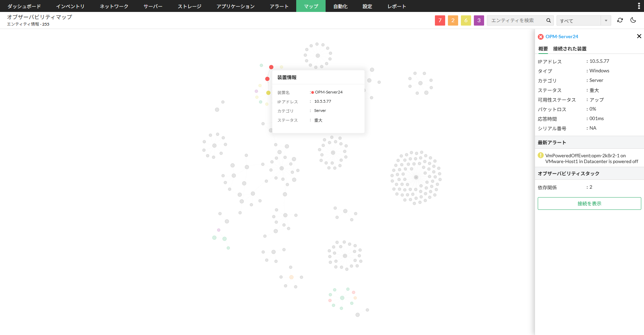
Task: Filter by the red badge showing 7
Action: pos(440,20)
